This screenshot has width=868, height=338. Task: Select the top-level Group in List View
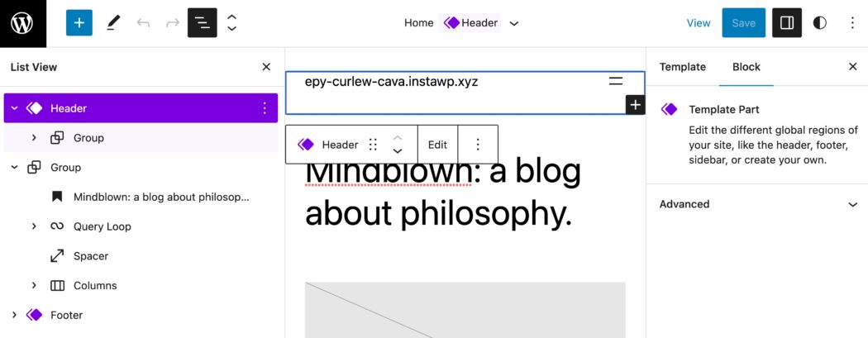click(x=141, y=167)
